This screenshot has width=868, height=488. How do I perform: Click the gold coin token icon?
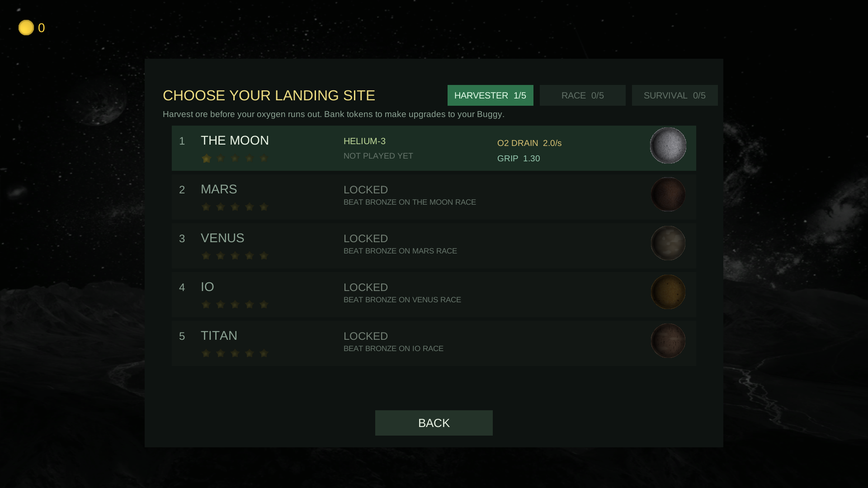click(x=26, y=28)
